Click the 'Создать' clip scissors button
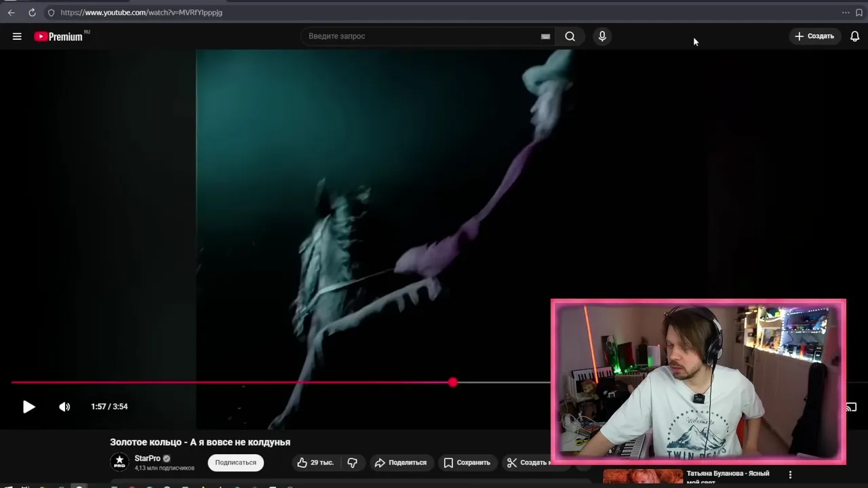Screen dimensions: 868x488 (x=528, y=462)
